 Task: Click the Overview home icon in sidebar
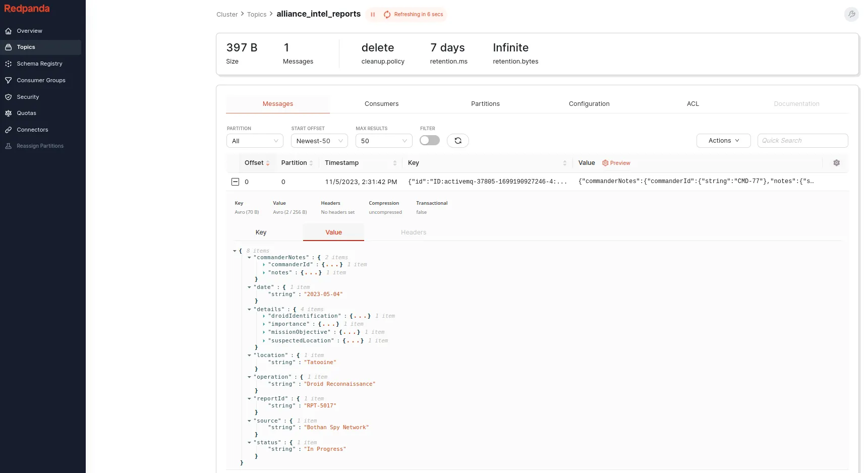tap(9, 31)
